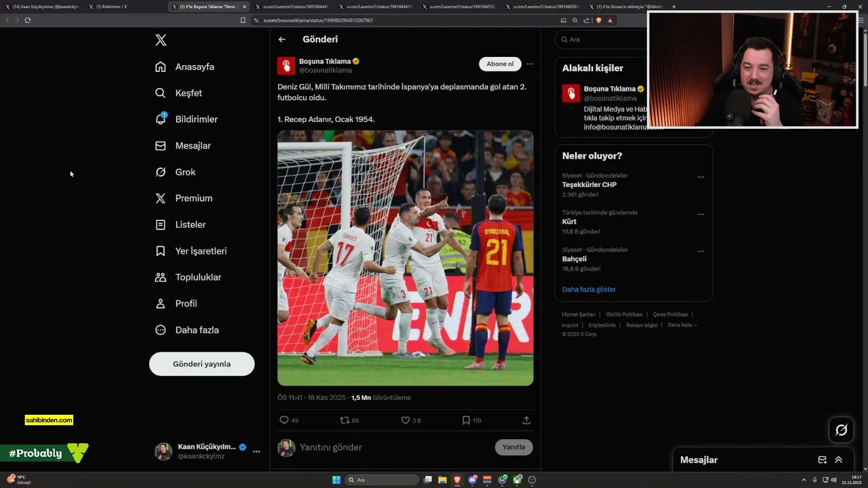Image resolution: width=868 pixels, height=488 pixels.
Task: Click the share icon under the post
Action: pos(526,420)
